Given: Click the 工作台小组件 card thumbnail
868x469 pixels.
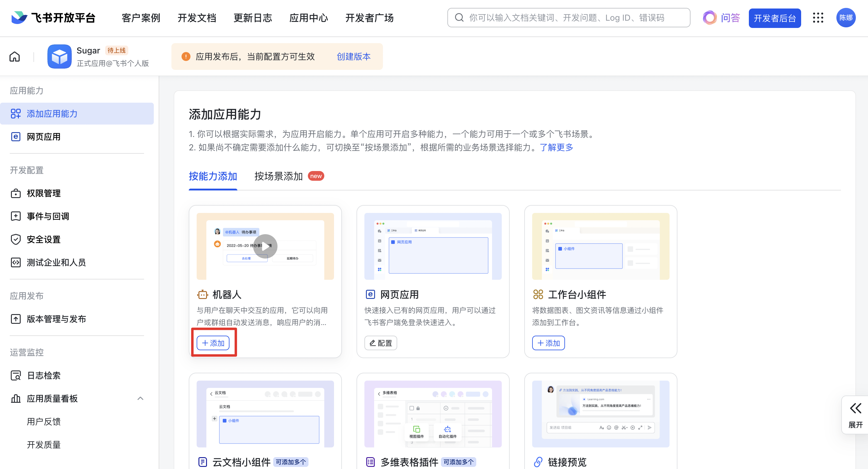Looking at the screenshot, I should coord(601,246).
